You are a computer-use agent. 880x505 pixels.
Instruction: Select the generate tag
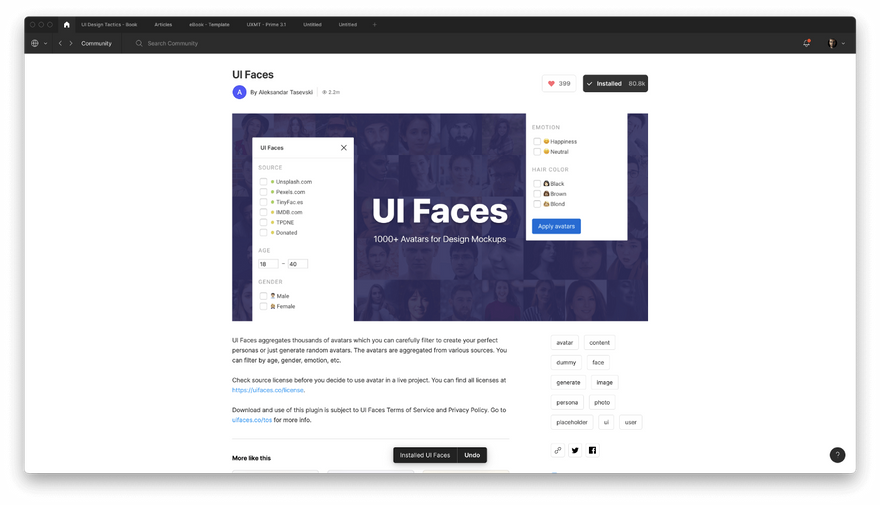[x=569, y=382]
